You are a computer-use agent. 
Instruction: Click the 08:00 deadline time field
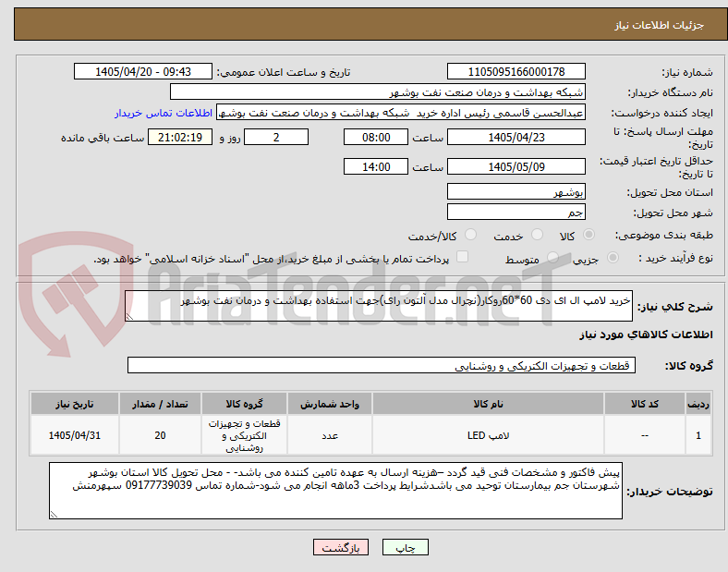[x=376, y=138]
